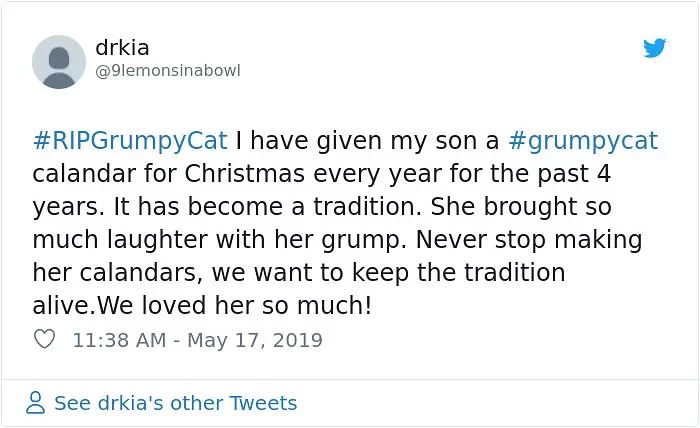Screen dimensions: 700x428
Task: Select See drkia's other Tweets
Action: click(175, 403)
